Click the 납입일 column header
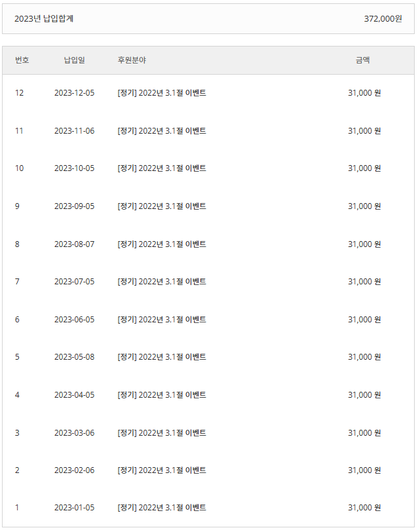Viewport: 418px width, 532px height. click(x=74, y=60)
